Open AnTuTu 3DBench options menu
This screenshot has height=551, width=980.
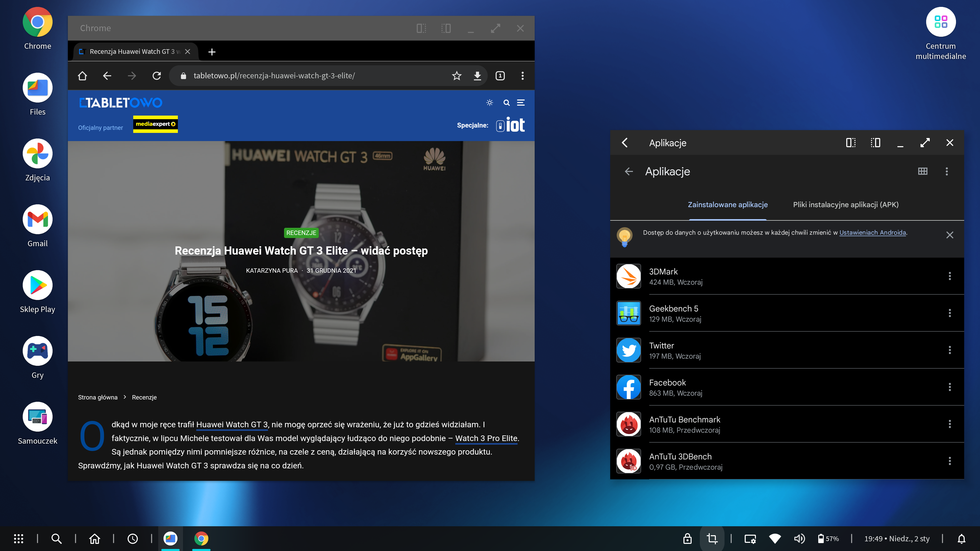(950, 461)
